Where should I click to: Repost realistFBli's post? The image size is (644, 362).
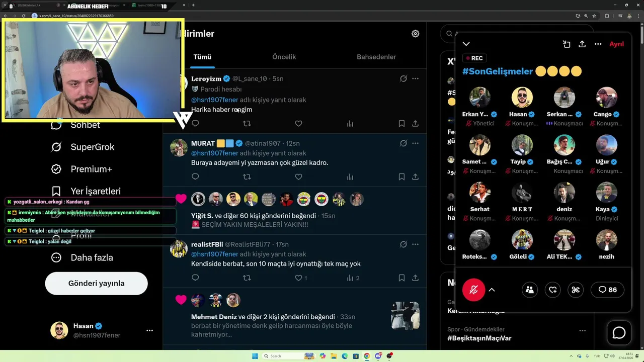(247, 278)
